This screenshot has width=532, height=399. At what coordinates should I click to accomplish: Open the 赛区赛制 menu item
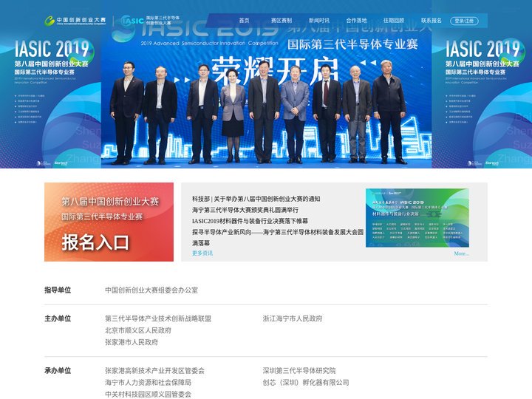tap(282, 21)
